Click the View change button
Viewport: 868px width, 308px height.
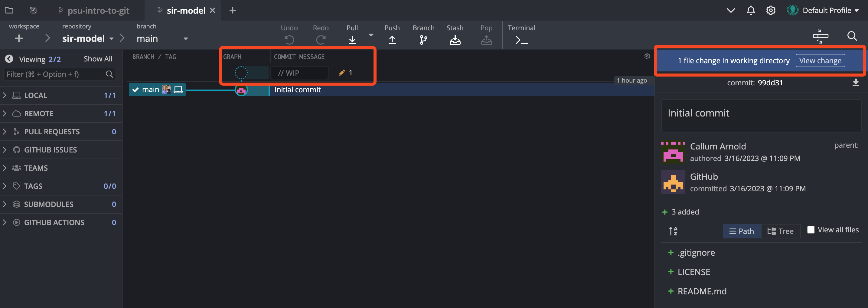(x=820, y=61)
